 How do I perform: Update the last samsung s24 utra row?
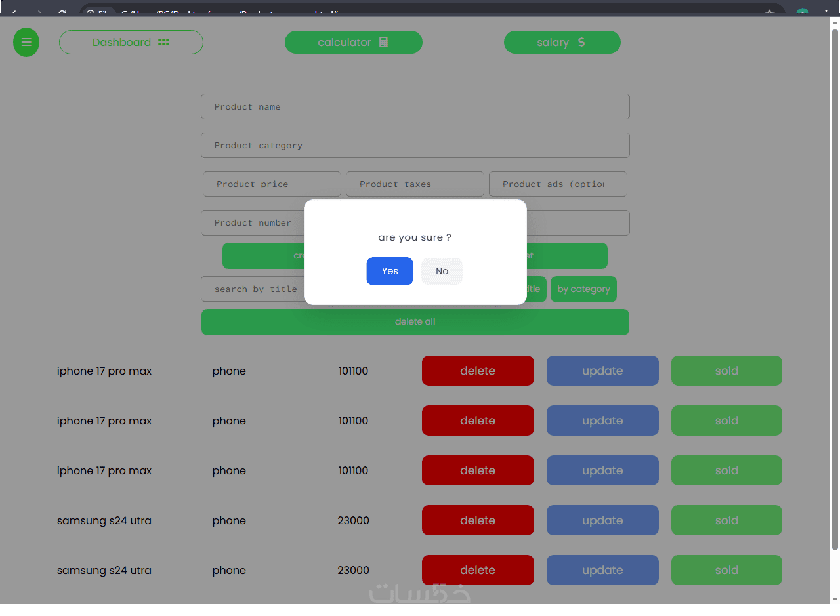tap(602, 570)
